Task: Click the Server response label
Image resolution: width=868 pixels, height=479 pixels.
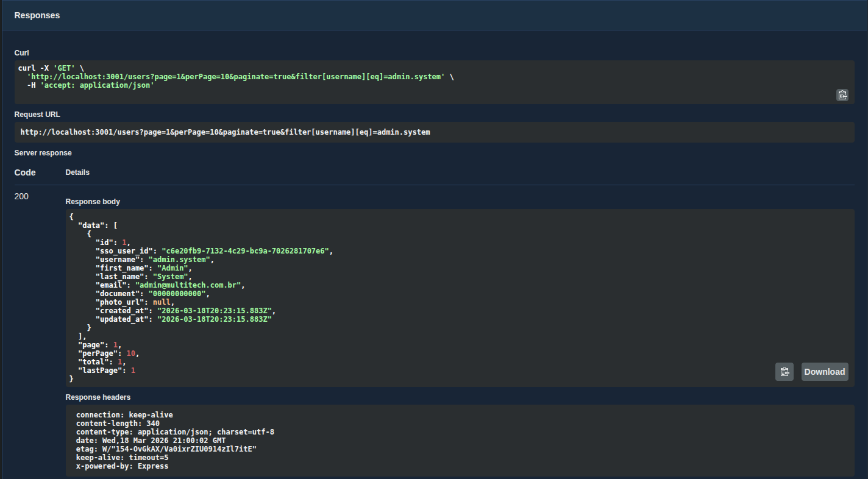Action: [x=43, y=153]
